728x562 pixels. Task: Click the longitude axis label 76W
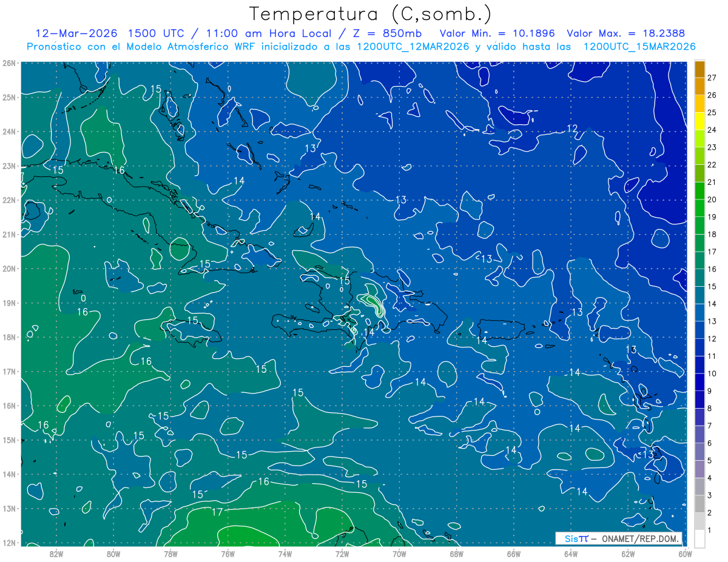coord(227,554)
